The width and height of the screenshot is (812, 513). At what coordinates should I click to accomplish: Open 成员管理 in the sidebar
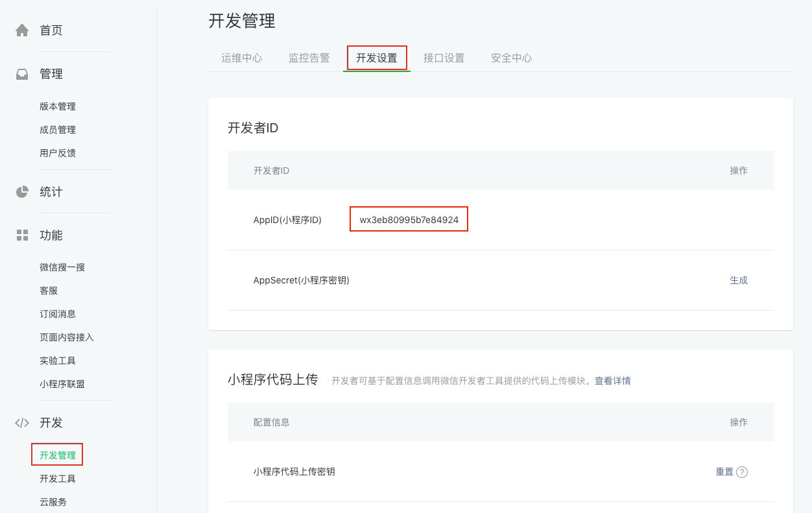click(x=58, y=130)
